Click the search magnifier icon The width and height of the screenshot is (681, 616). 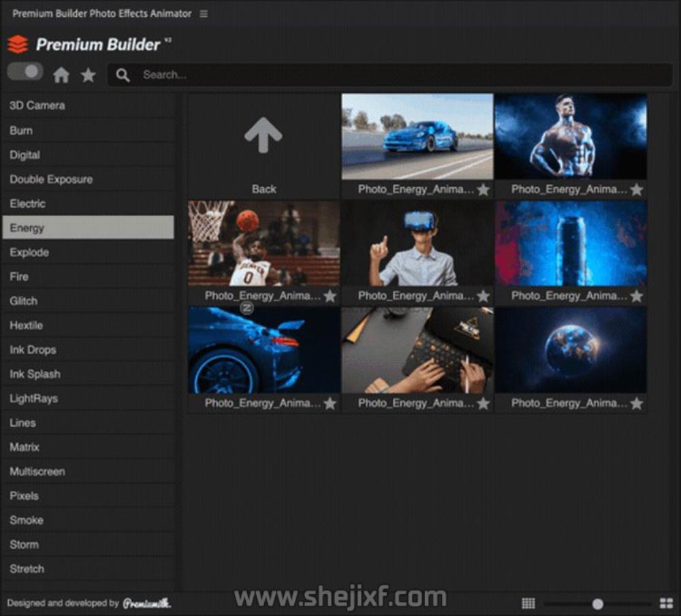(x=123, y=75)
